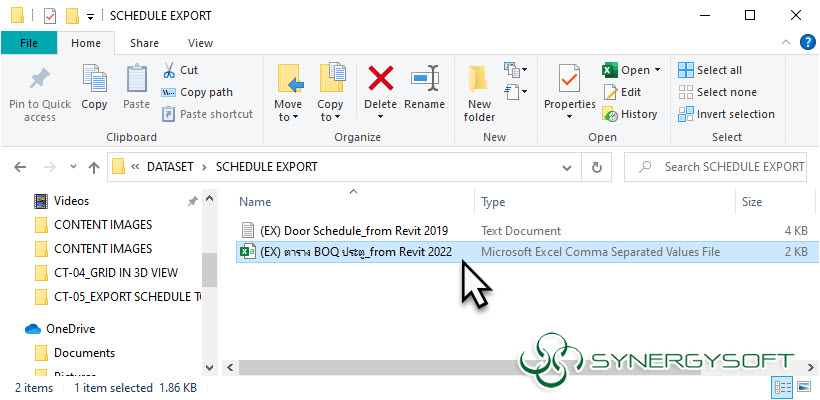Screen dimensions: 820x400
Task: Open the Recent locations dropdown
Action: [x=73, y=167]
